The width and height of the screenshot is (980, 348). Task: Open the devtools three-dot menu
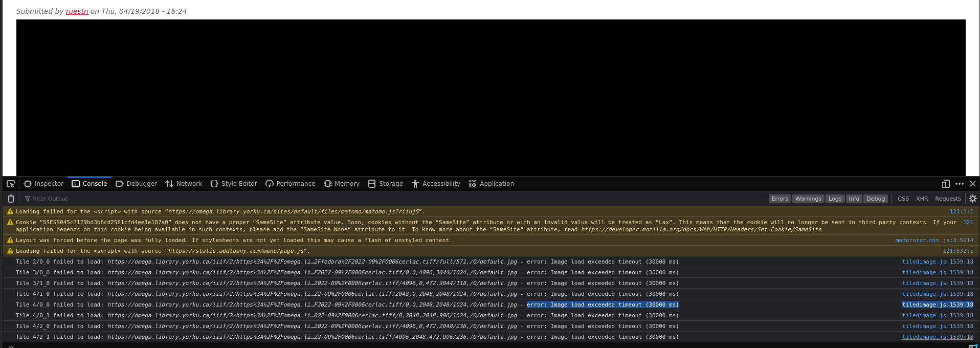(960, 184)
